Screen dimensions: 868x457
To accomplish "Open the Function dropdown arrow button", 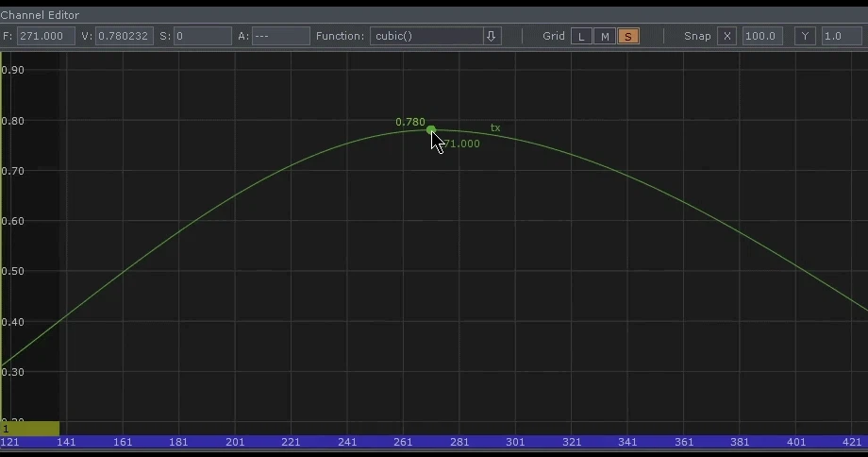I will [x=491, y=36].
